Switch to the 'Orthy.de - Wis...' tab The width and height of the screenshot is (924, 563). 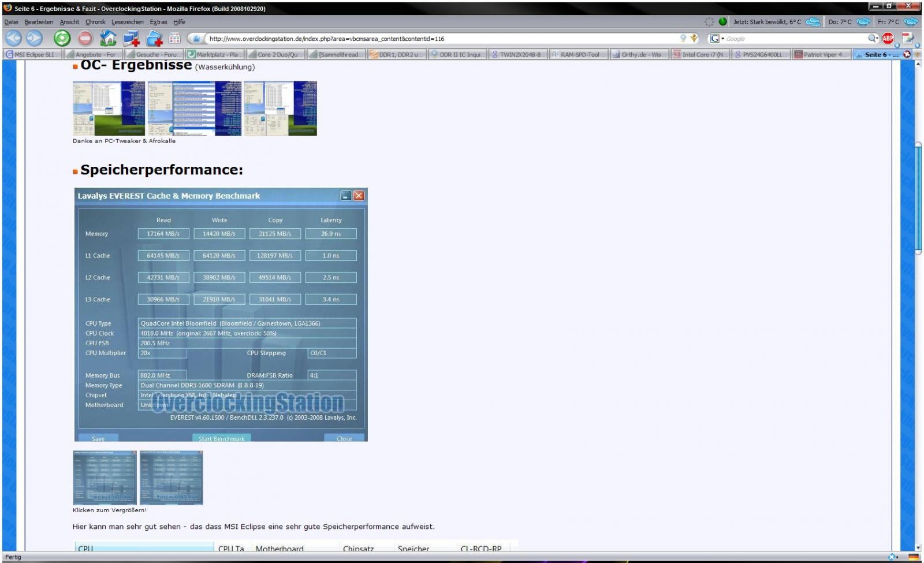[x=640, y=54]
